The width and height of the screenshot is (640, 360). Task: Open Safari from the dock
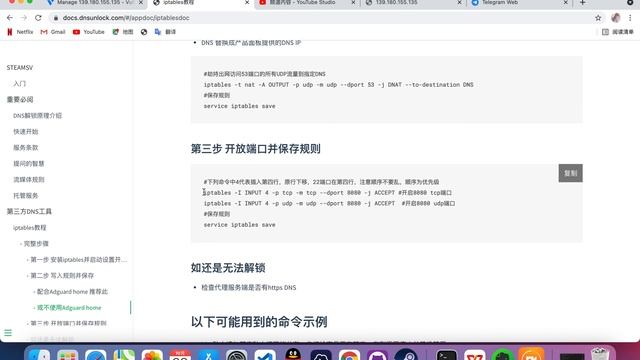pos(96,355)
